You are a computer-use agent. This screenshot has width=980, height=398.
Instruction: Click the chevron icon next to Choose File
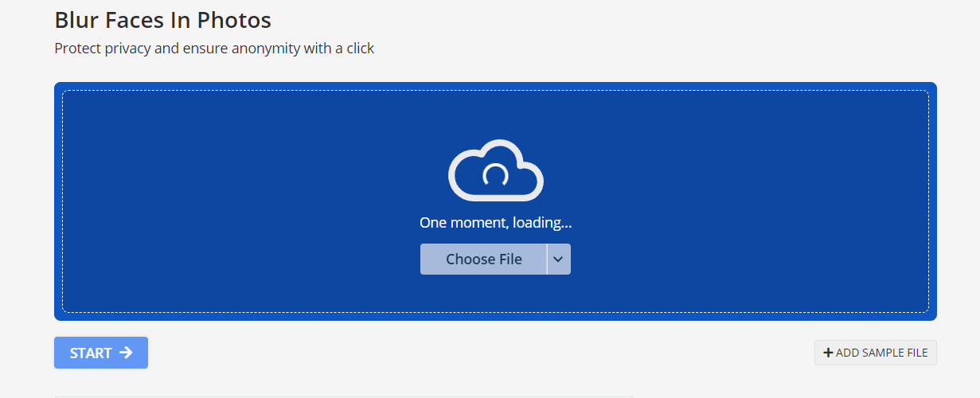559,259
